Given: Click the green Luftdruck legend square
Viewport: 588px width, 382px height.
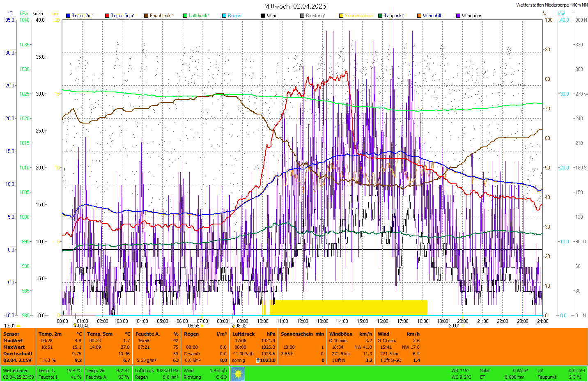Looking at the screenshot, I should [x=185, y=16].
